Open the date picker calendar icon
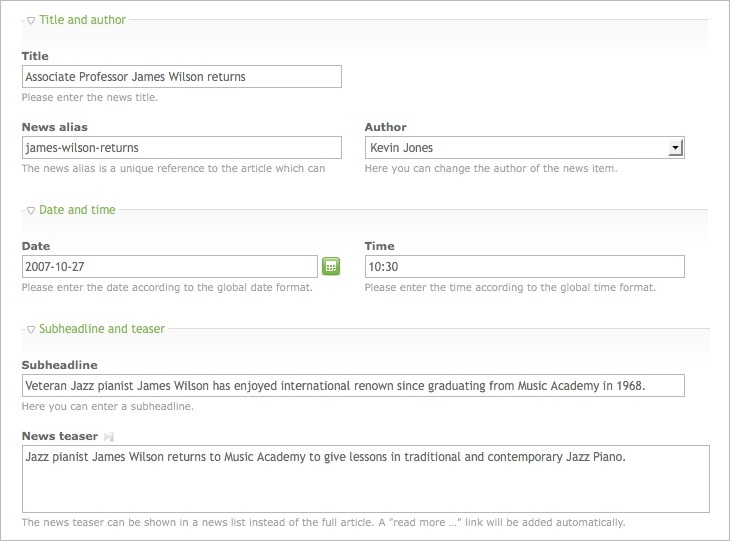Screen dimensions: 730x541 (x=331, y=266)
